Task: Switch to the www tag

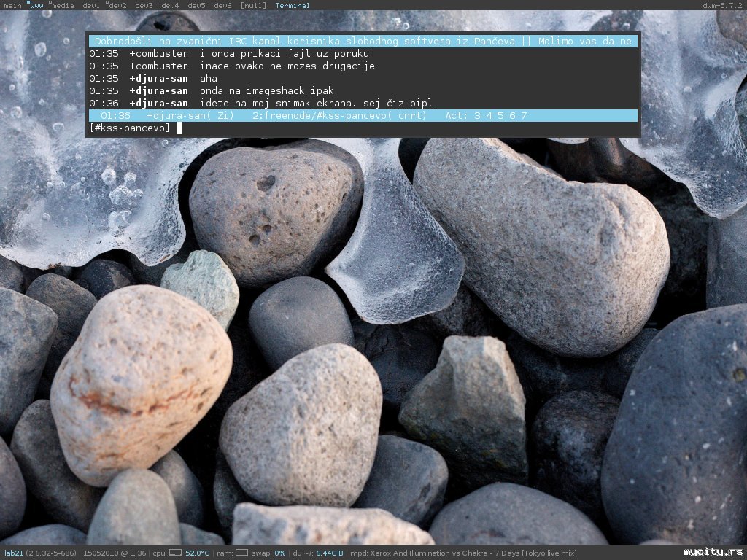Action: (x=36, y=6)
